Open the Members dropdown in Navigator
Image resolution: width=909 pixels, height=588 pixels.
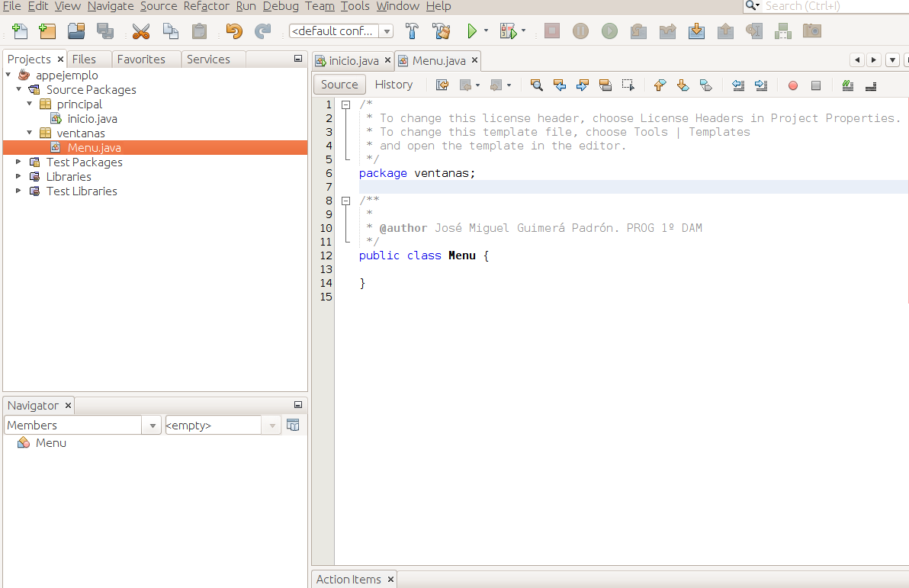pos(153,425)
